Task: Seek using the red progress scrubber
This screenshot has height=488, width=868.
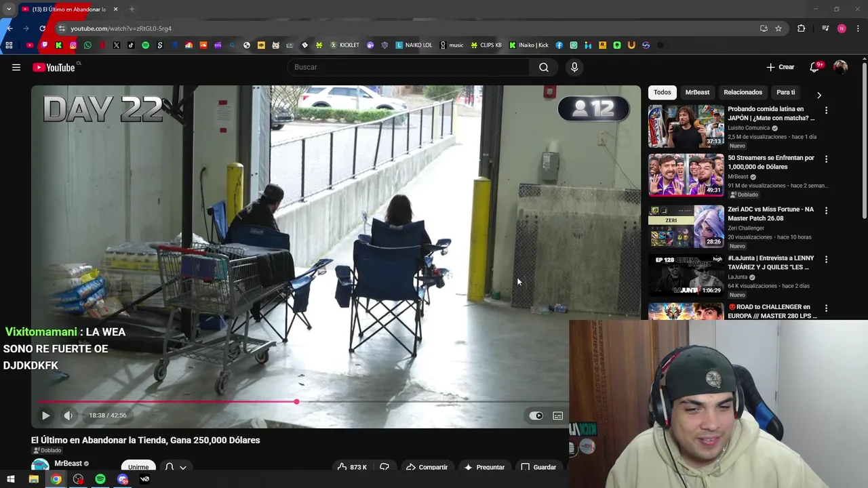Action: pos(296,402)
